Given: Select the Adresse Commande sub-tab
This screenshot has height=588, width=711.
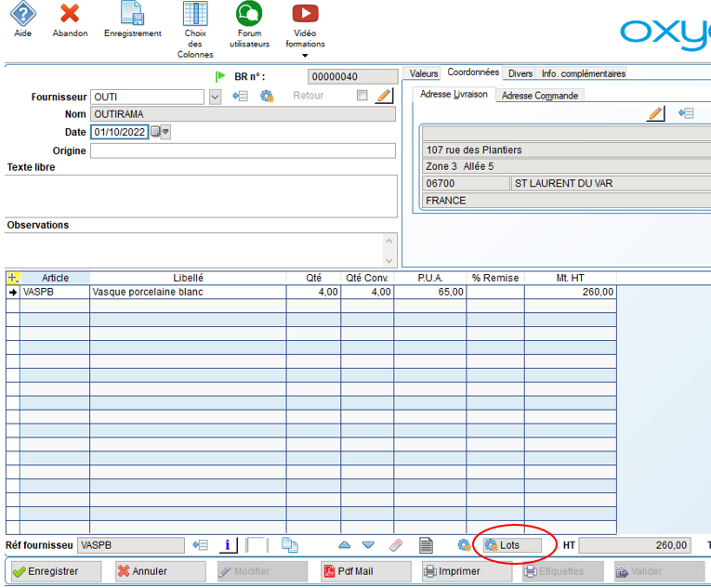Looking at the screenshot, I should pos(540,95).
